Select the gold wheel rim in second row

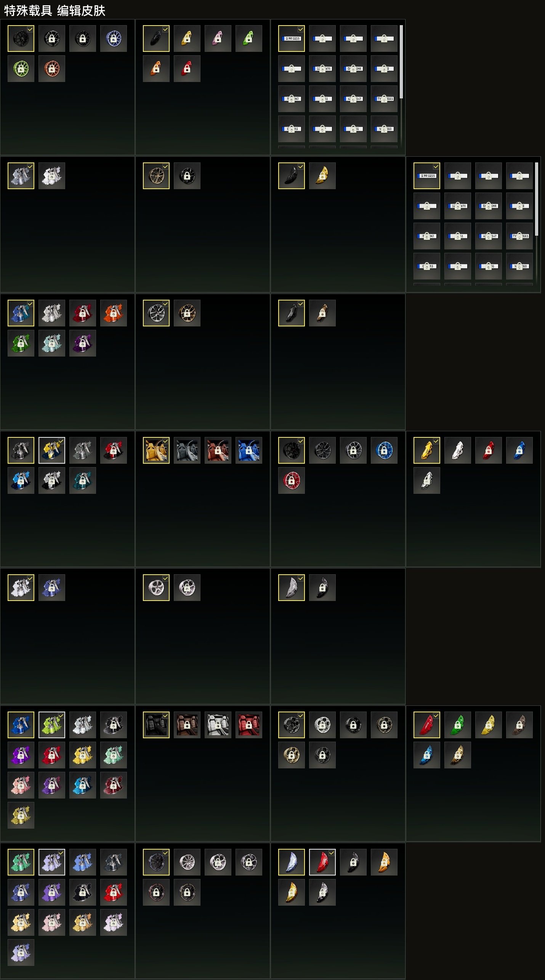tap(156, 176)
